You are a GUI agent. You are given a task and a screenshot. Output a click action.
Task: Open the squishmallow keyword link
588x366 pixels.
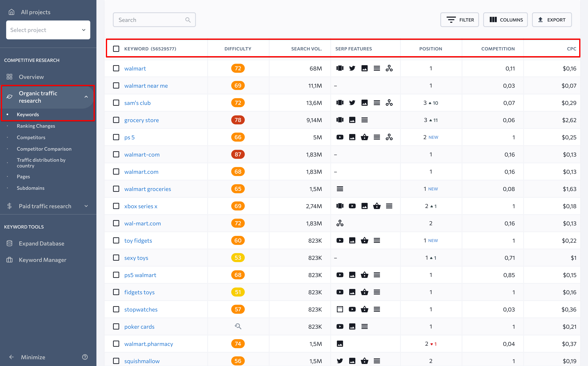(142, 361)
